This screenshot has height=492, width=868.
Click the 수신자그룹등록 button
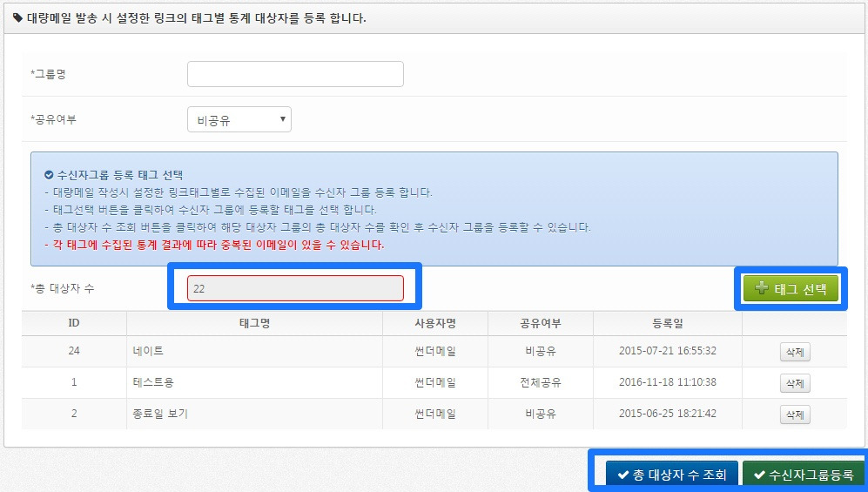coord(804,475)
